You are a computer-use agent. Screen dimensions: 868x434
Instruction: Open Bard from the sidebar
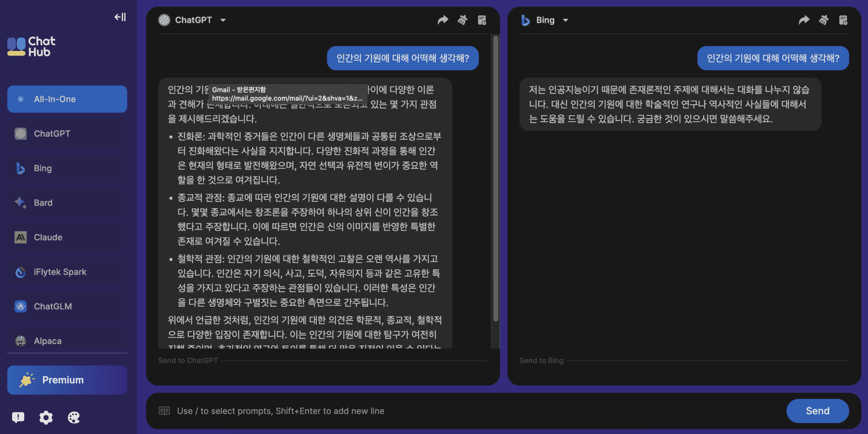click(x=67, y=203)
